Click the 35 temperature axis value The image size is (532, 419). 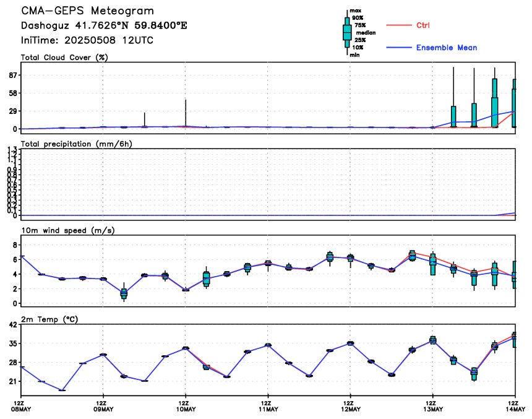coord(13,343)
